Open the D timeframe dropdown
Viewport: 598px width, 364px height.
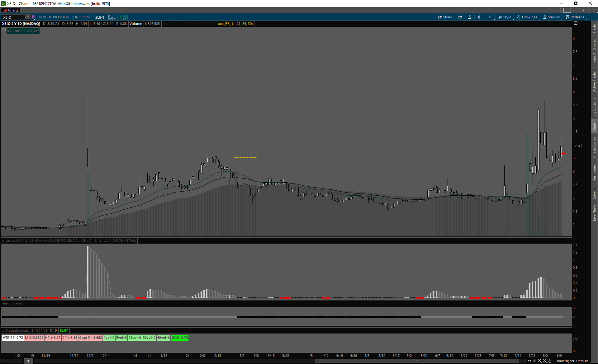pos(490,17)
